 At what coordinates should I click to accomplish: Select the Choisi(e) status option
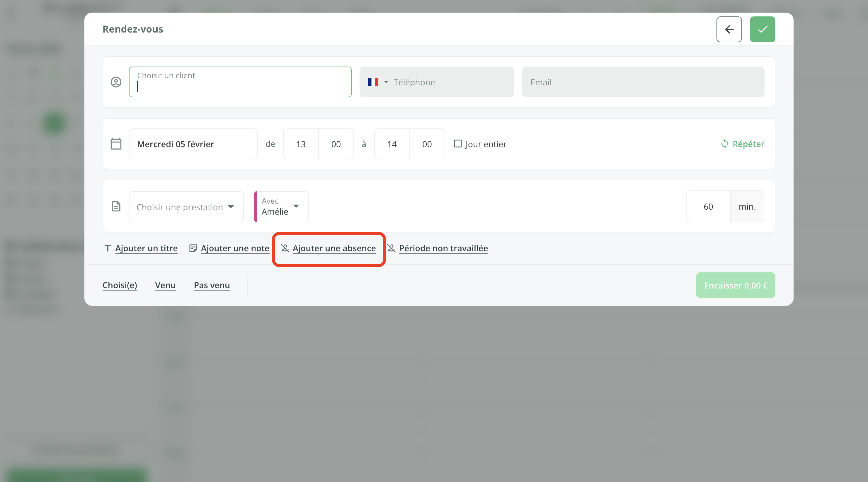tap(120, 286)
